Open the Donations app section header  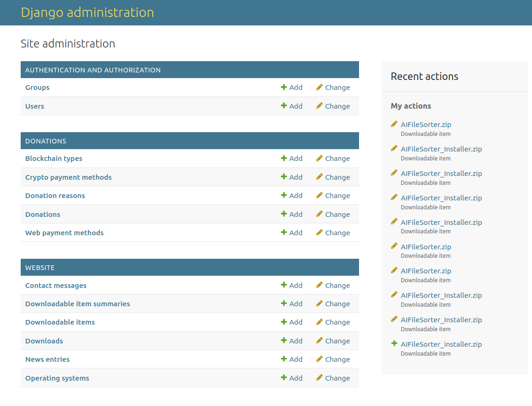coord(46,141)
